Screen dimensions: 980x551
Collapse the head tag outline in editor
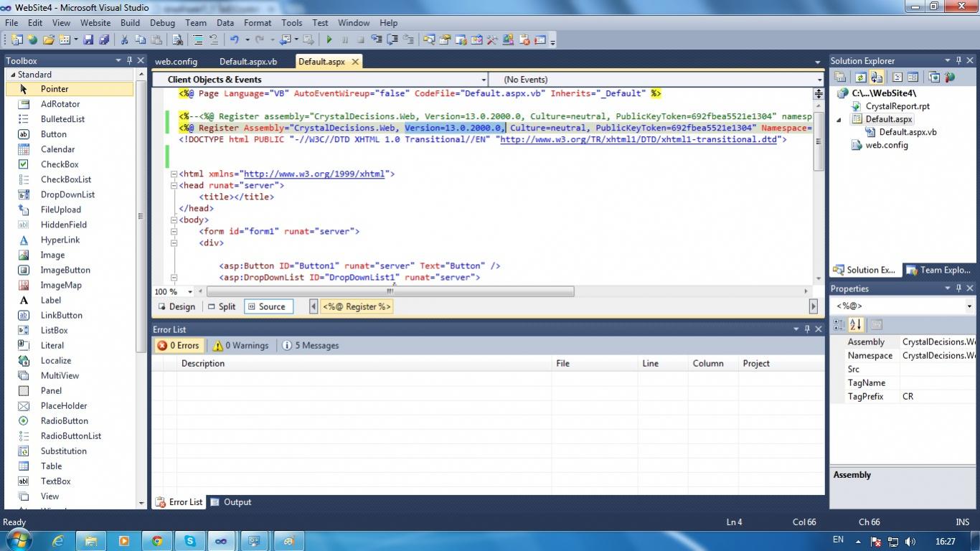pyautogui.click(x=174, y=185)
